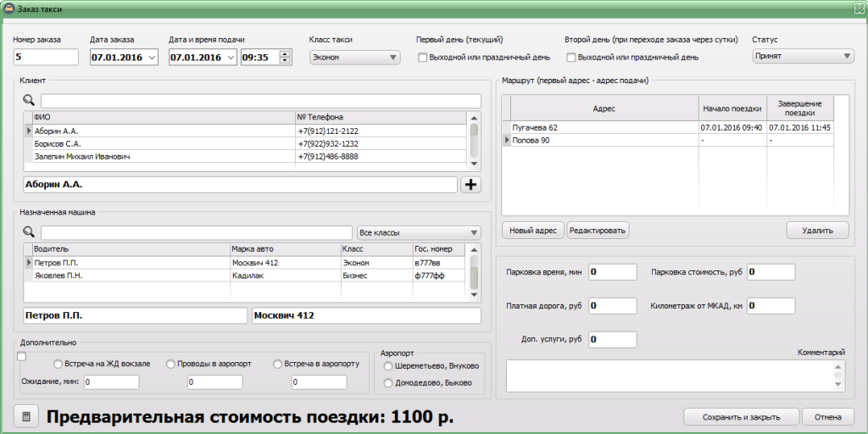Click the plus icon to add client
This screenshot has width=868, height=434.
(470, 184)
